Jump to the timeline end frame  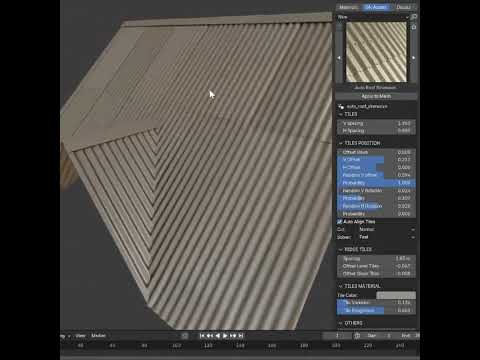(241, 335)
